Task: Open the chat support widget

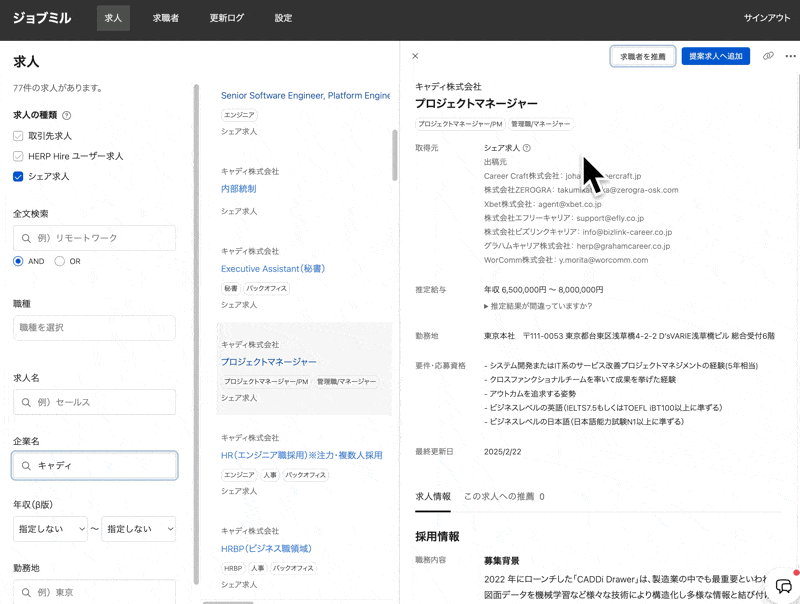Action: (x=783, y=586)
